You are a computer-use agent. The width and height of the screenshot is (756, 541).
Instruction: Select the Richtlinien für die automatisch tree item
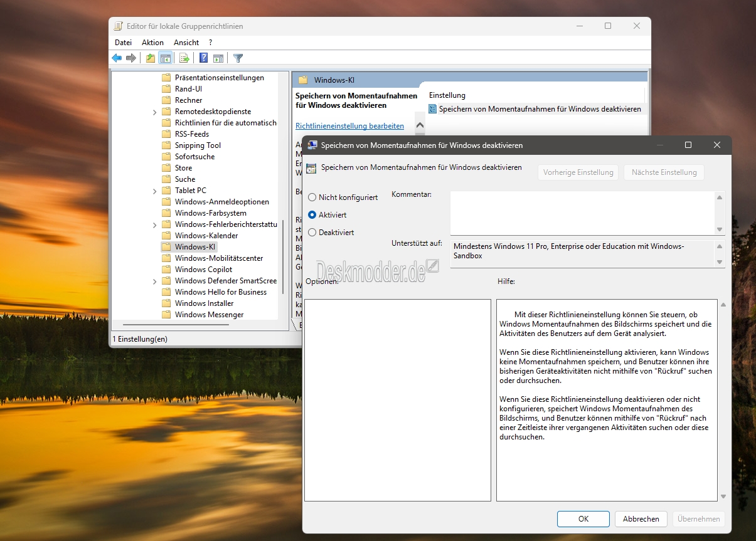pyautogui.click(x=226, y=123)
